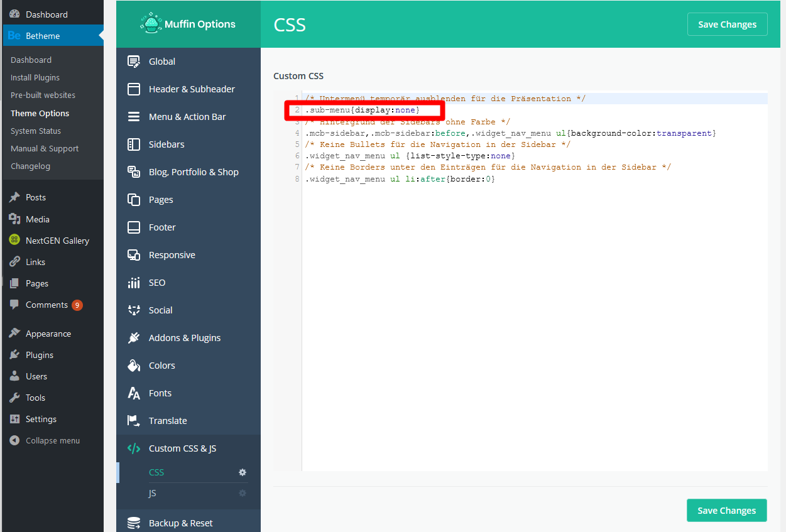The height and width of the screenshot is (532, 786).
Task: Click the Menu & Action Bar hamburger icon
Action: pos(134,117)
